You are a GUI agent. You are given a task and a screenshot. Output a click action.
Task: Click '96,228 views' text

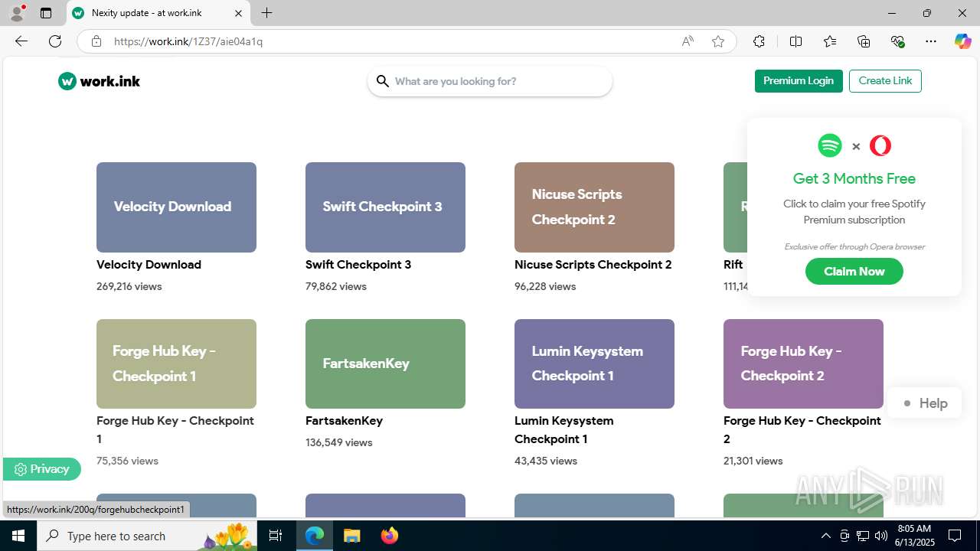pos(545,286)
